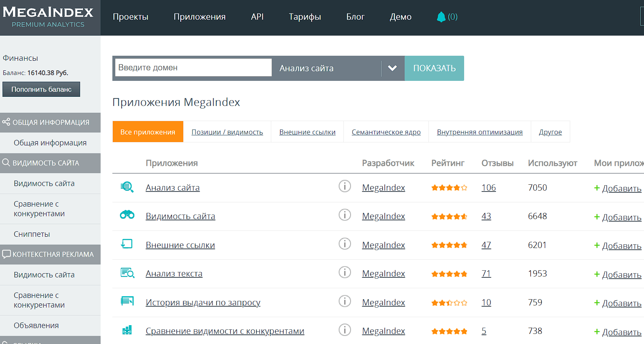The width and height of the screenshot is (644, 344).
Task: Show info for the Анализ сайта app
Action: point(345,186)
